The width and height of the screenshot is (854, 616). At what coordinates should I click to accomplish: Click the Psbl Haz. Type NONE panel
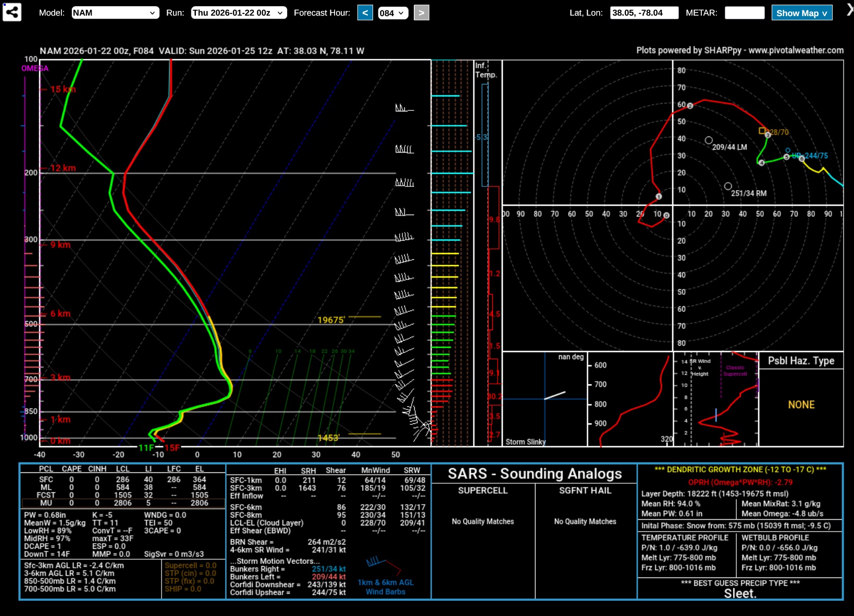(801, 405)
